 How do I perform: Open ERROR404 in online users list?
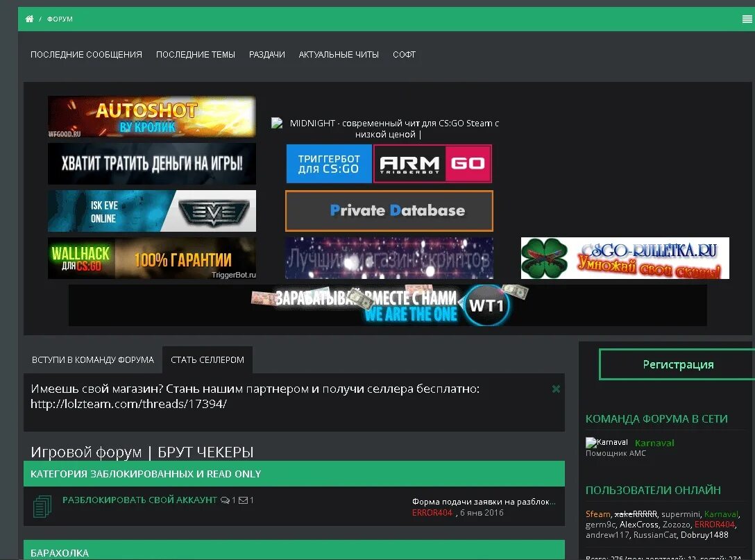[x=715, y=525]
